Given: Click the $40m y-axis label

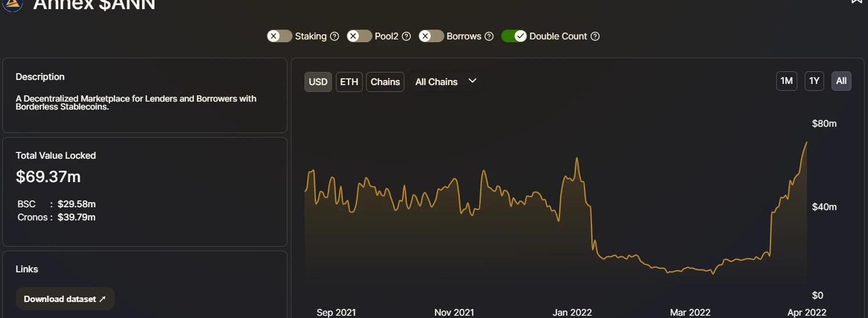Looking at the screenshot, I should click(x=824, y=207).
